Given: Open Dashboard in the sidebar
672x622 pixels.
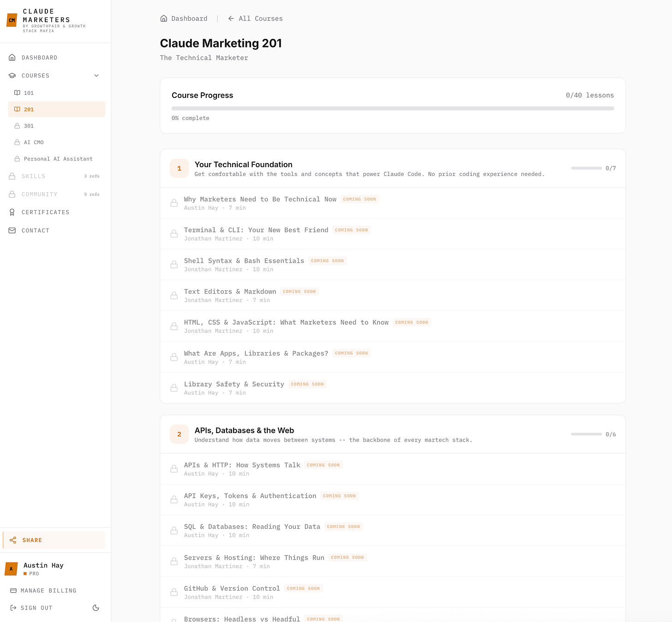Looking at the screenshot, I should click(55, 58).
